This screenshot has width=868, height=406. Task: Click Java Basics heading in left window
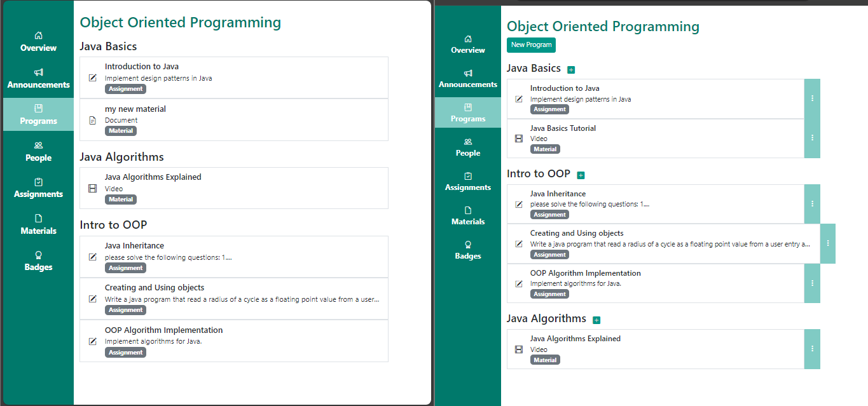[x=108, y=46]
